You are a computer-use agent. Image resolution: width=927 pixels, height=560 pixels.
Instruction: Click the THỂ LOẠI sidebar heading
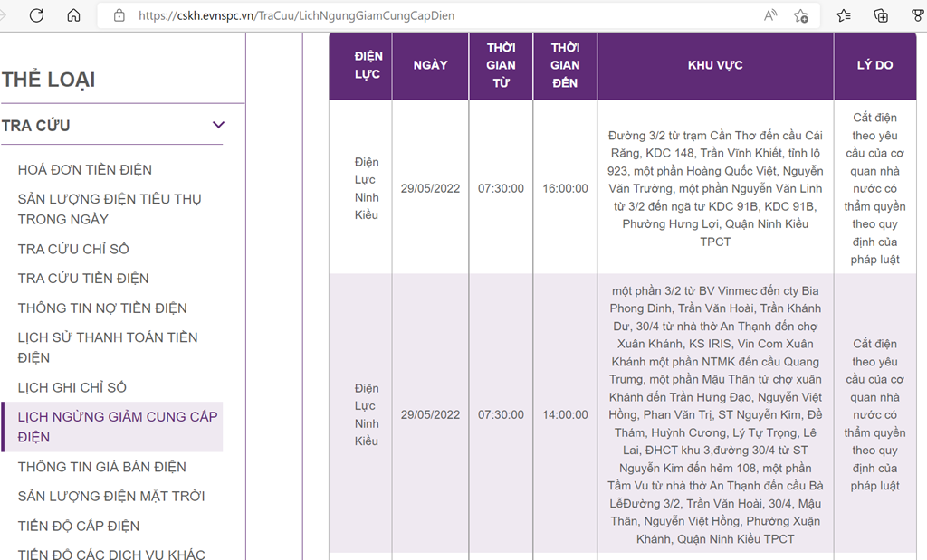49,80
